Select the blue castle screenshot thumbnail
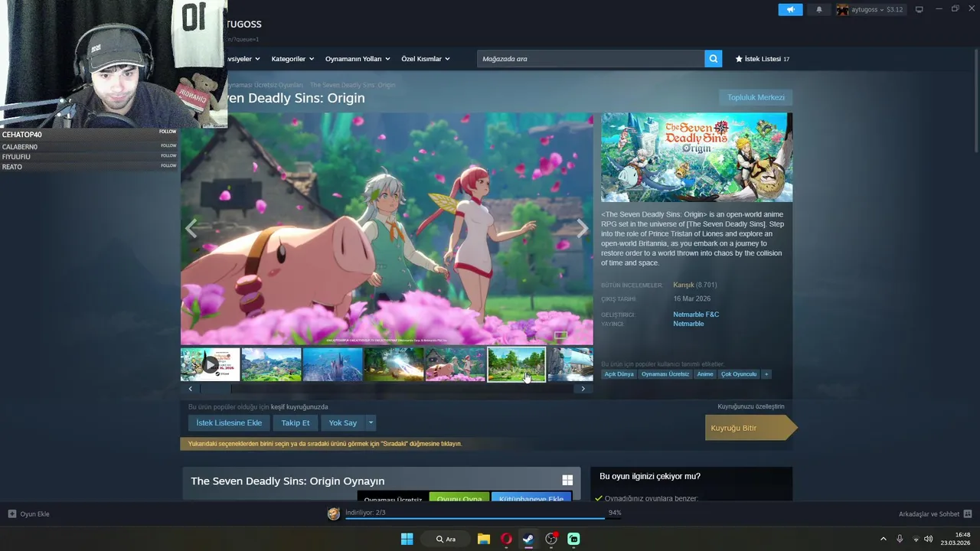The image size is (980, 551). pos(332,364)
